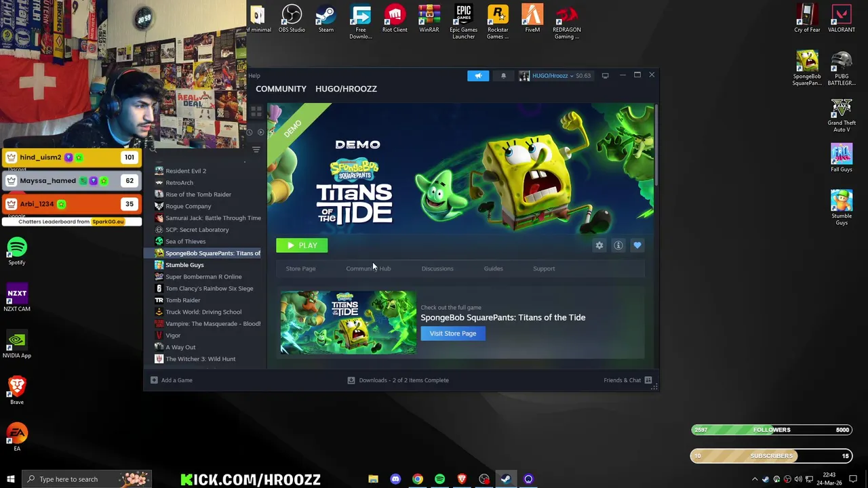Open COMMUNITY menu in Steam

pyautogui.click(x=281, y=89)
